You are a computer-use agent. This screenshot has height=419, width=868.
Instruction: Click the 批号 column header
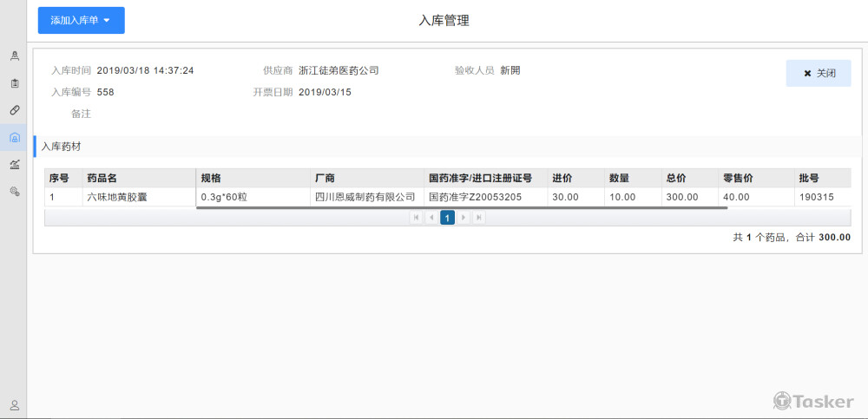click(823, 178)
